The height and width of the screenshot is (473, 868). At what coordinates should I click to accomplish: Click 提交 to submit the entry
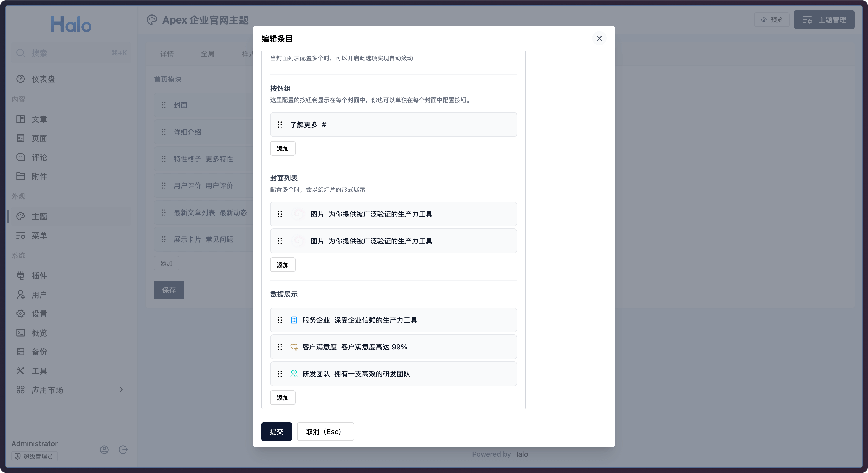click(276, 432)
